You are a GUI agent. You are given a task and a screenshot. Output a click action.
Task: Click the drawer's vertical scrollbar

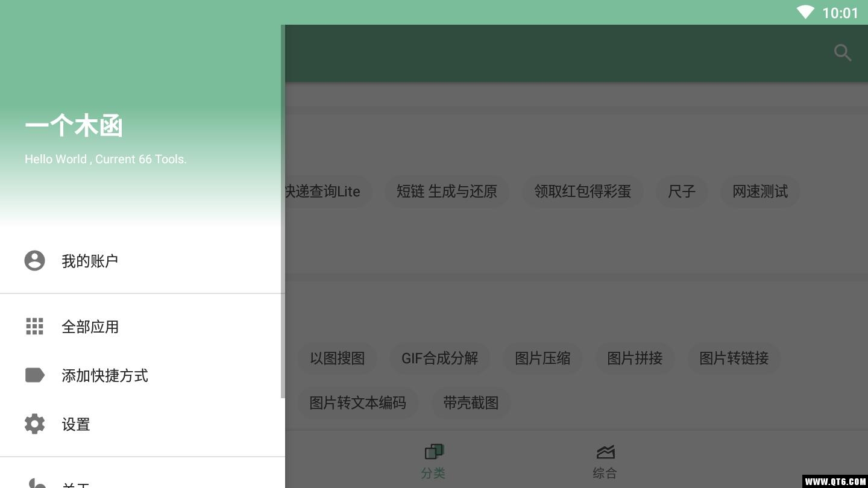point(283,211)
